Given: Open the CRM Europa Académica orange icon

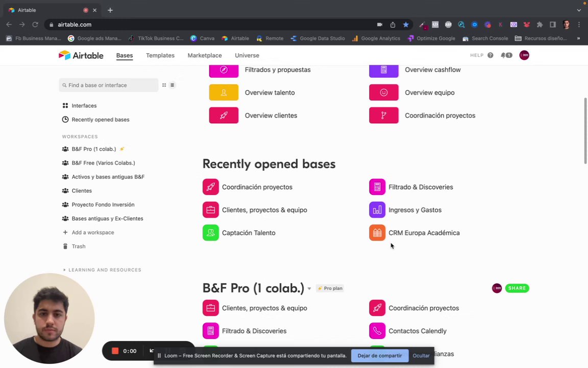Looking at the screenshot, I should point(377,233).
